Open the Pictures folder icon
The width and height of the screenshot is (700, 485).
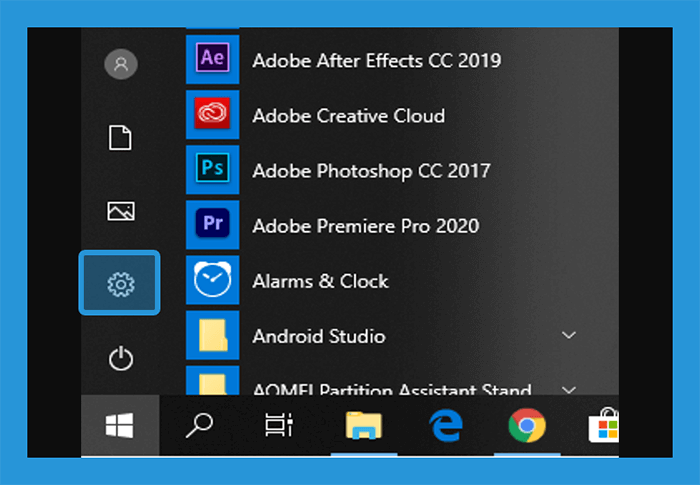[x=121, y=211]
